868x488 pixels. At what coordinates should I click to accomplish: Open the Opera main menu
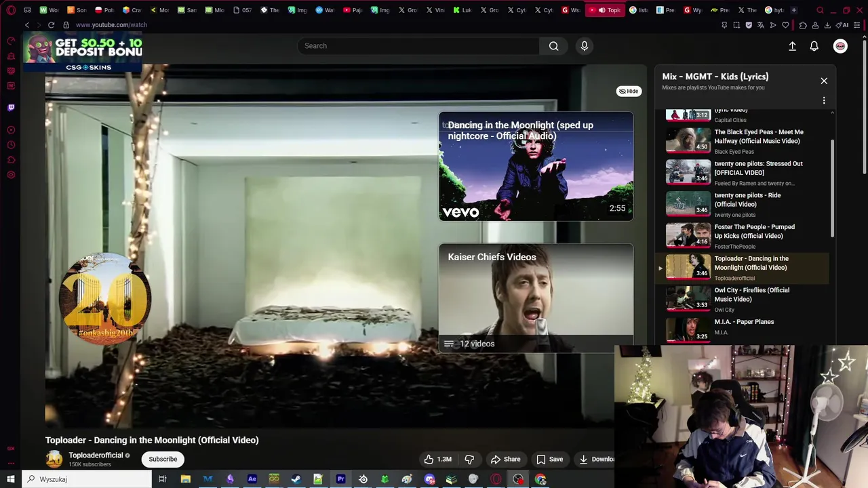click(x=11, y=10)
